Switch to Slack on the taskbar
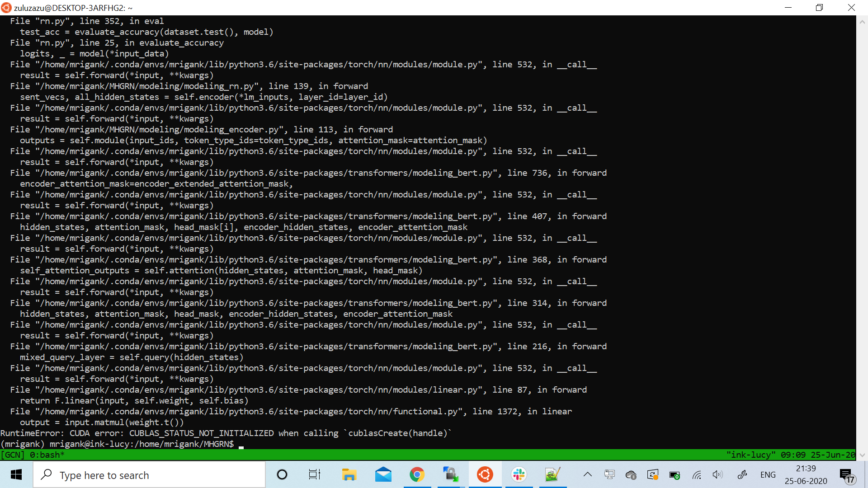This screenshot has width=868, height=488. pos(519,475)
